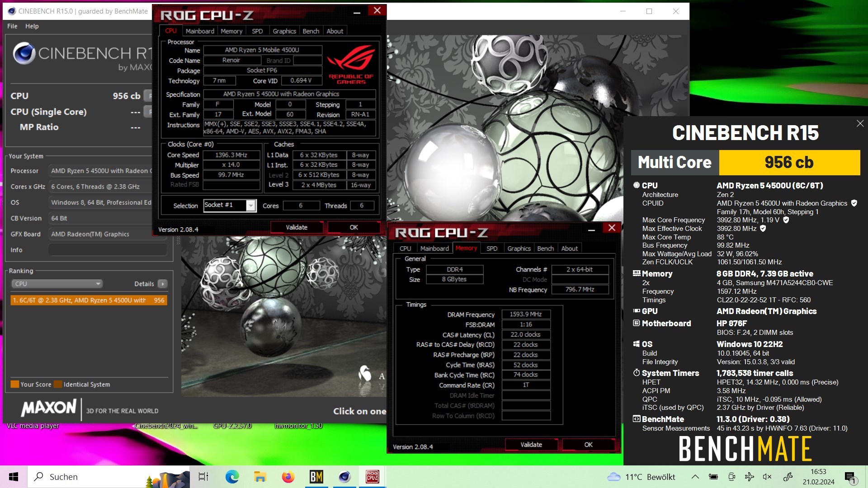868x488 pixels.
Task: Launch Firefox from the taskbar
Action: tap(288, 477)
